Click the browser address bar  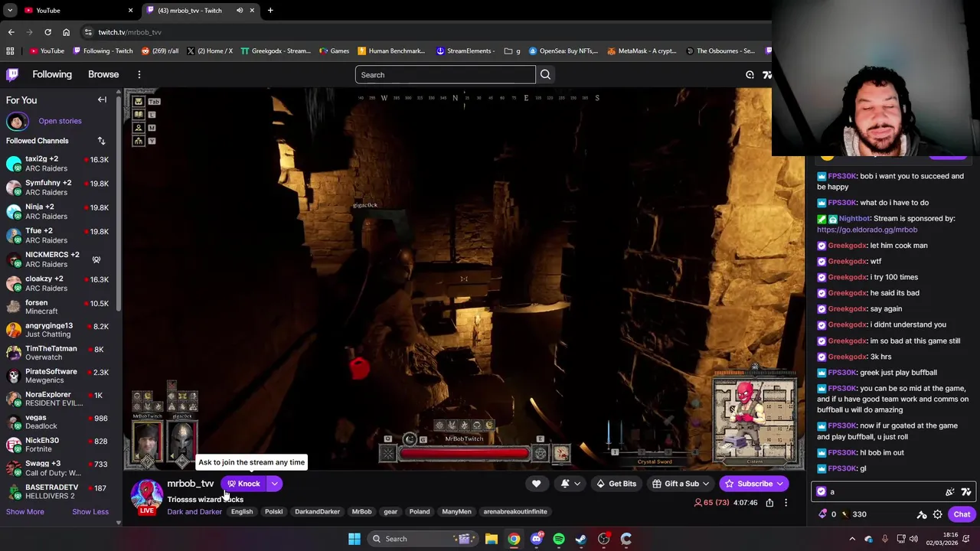pos(429,32)
